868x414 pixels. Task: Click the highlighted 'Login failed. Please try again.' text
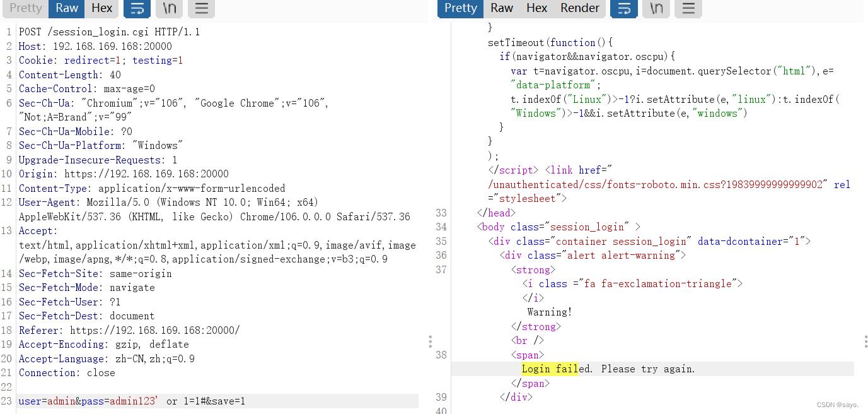(x=608, y=369)
